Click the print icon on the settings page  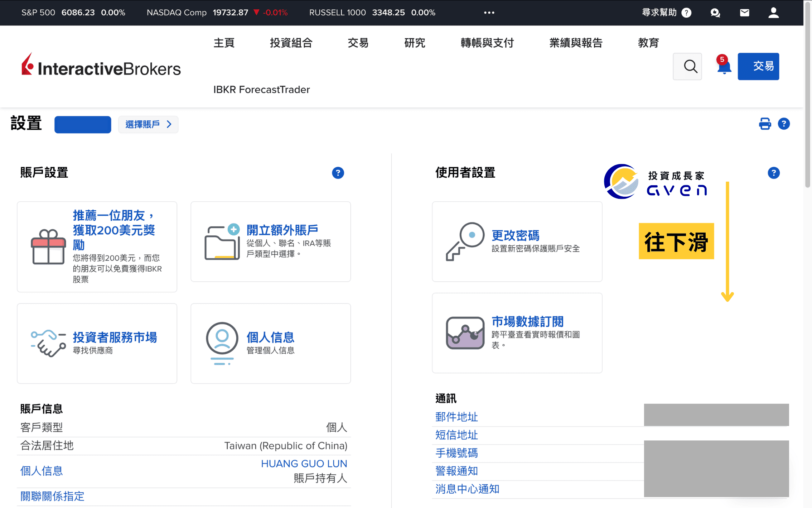(765, 124)
